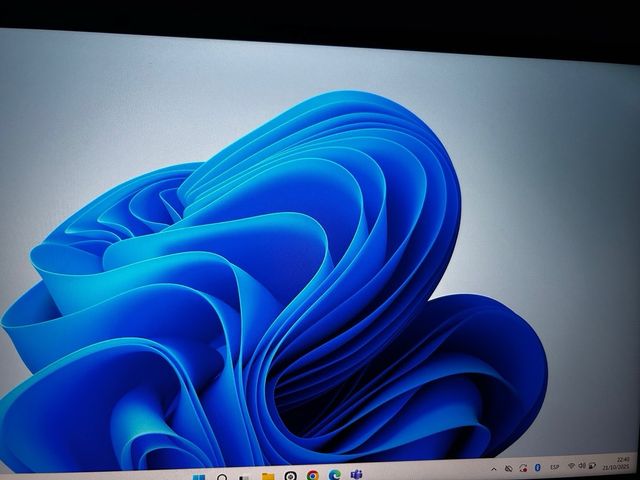Open Bluetooth tray icon
The height and width of the screenshot is (480, 640).
(x=537, y=468)
